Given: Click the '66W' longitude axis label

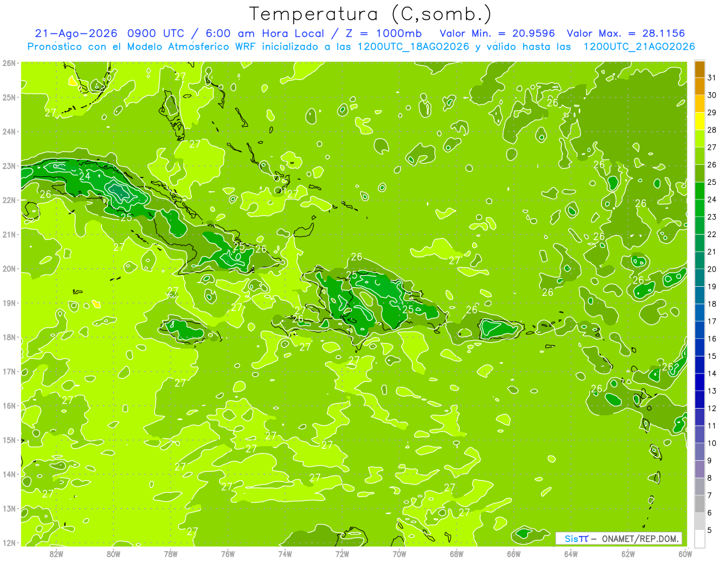Looking at the screenshot, I should (x=513, y=553).
